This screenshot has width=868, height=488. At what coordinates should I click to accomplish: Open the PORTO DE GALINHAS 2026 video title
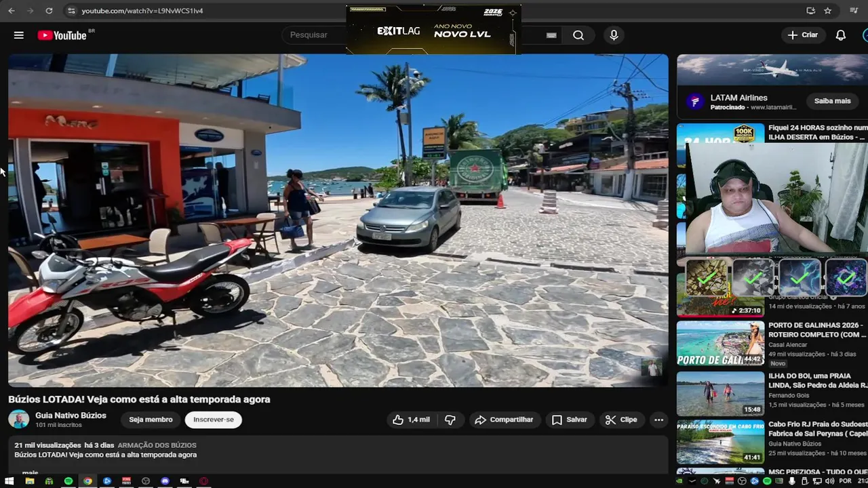pos(817,329)
